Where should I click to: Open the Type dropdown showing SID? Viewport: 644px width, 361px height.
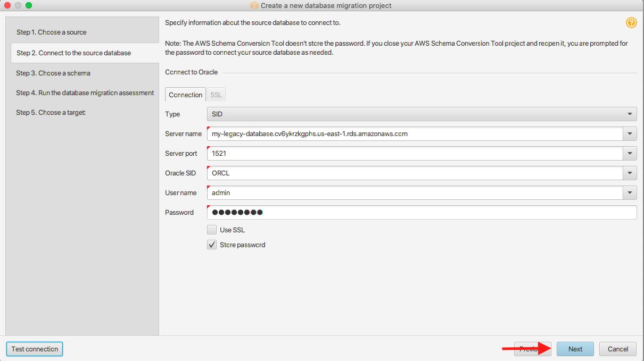422,114
